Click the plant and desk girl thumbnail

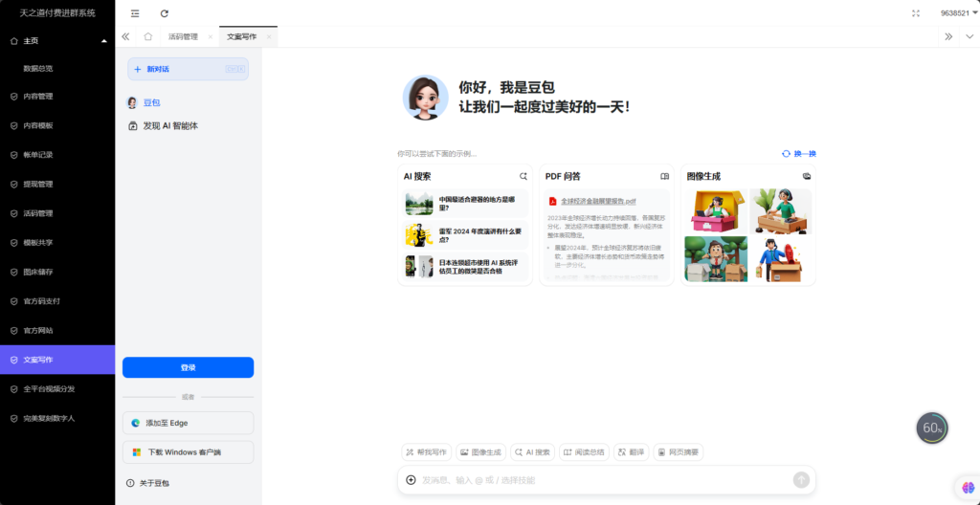click(x=781, y=211)
